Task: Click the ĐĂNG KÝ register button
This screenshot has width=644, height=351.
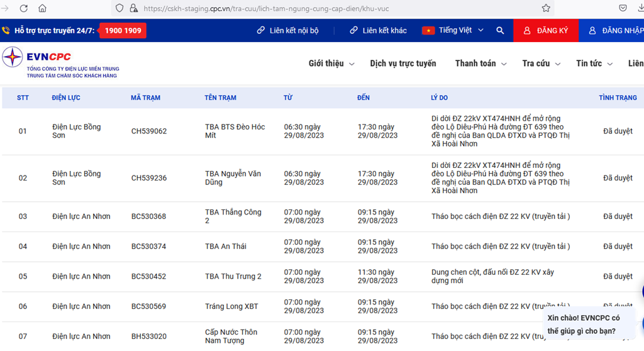Action: [x=546, y=30]
